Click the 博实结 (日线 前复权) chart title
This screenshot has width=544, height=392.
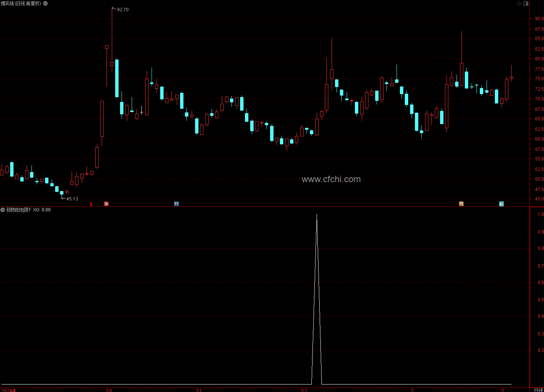point(21,3)
